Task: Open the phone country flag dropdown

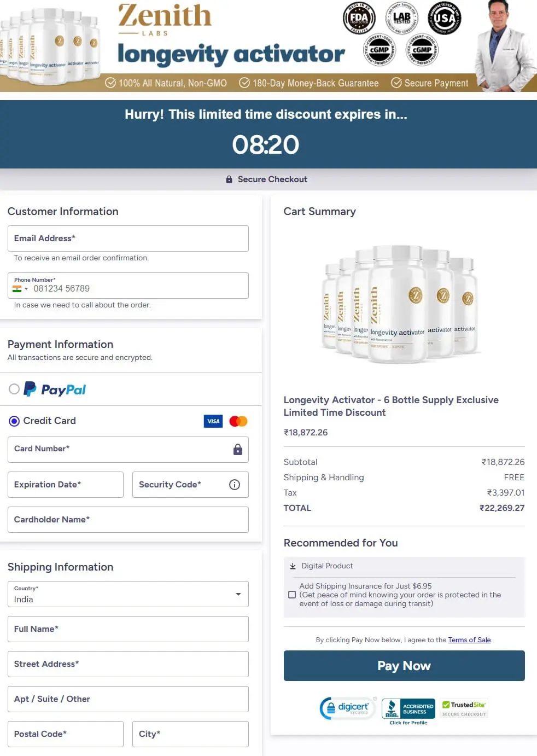Action: (x=20, y=289)
